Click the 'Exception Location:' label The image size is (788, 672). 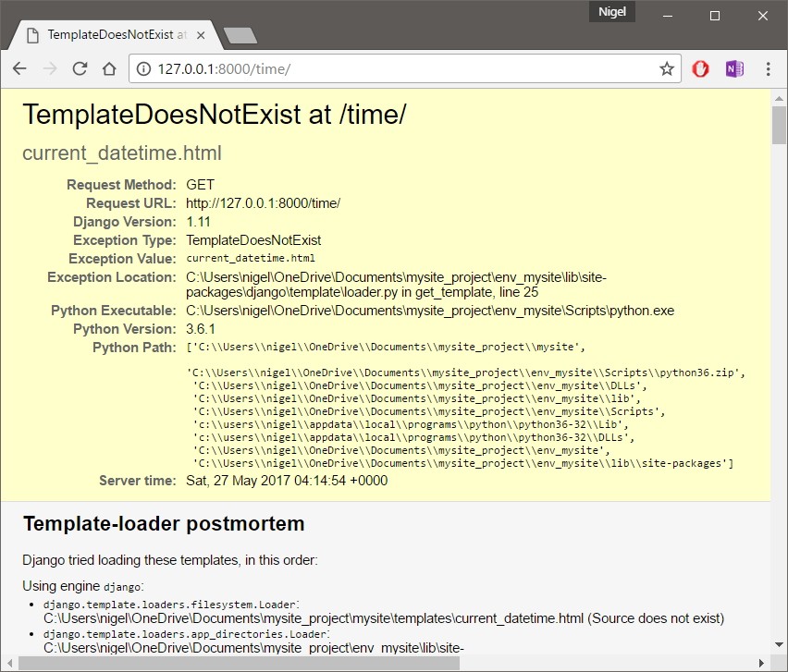click(x=112, y=277)
